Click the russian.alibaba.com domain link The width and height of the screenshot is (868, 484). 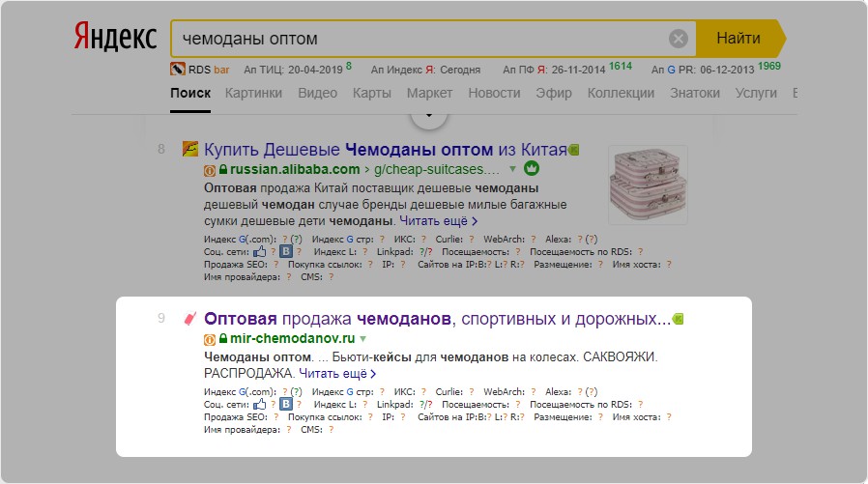pos(295,169)
